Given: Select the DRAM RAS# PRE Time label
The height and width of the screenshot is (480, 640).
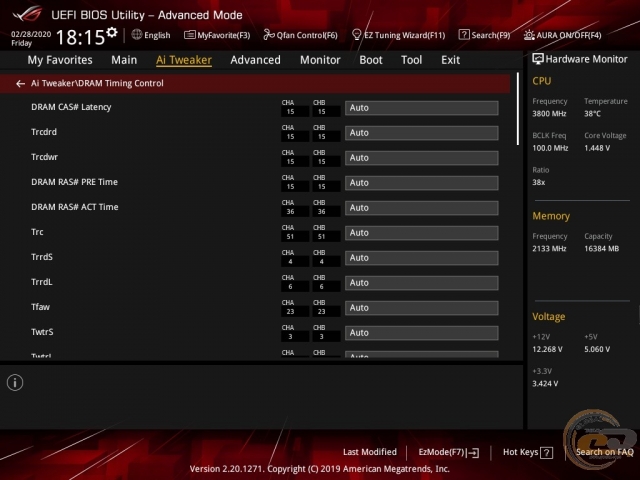Looking at the screenshot, I should pos(74,182).
